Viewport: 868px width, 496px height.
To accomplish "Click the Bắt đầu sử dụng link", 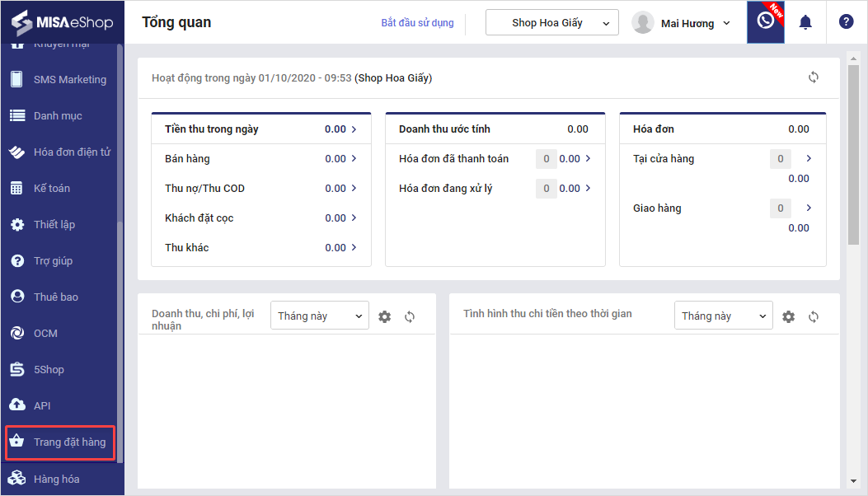I will coord(417,23).
